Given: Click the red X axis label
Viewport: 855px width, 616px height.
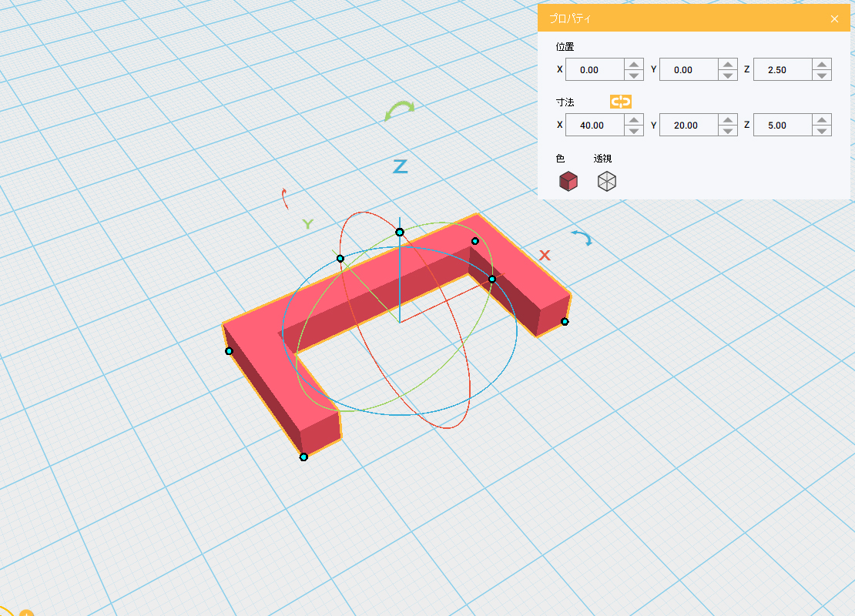Looking at the screenshot, I should click(545, 255).
